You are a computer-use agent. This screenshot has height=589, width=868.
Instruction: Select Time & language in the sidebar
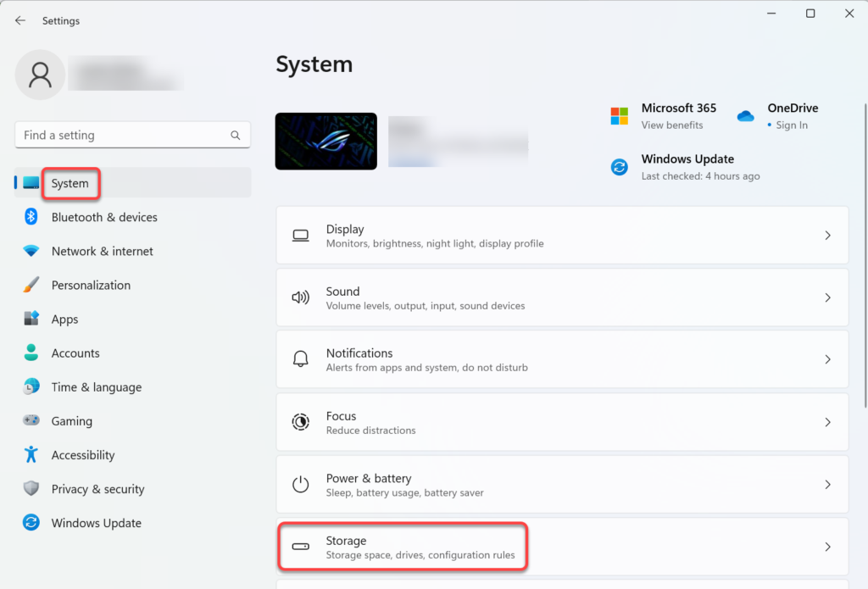click(97, 386)
